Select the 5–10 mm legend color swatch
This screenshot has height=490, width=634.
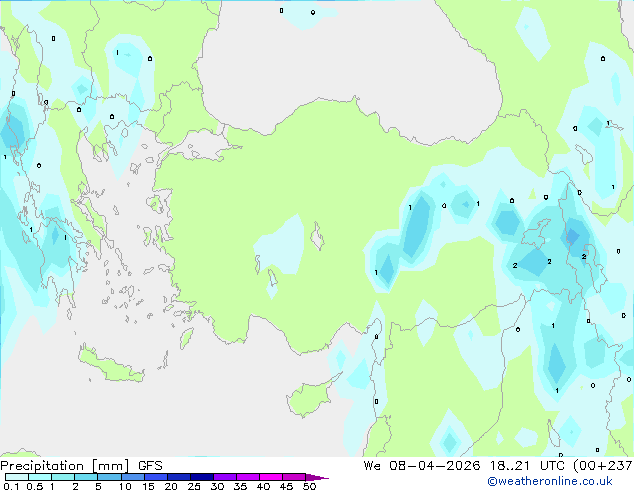(x=109, y=477)
